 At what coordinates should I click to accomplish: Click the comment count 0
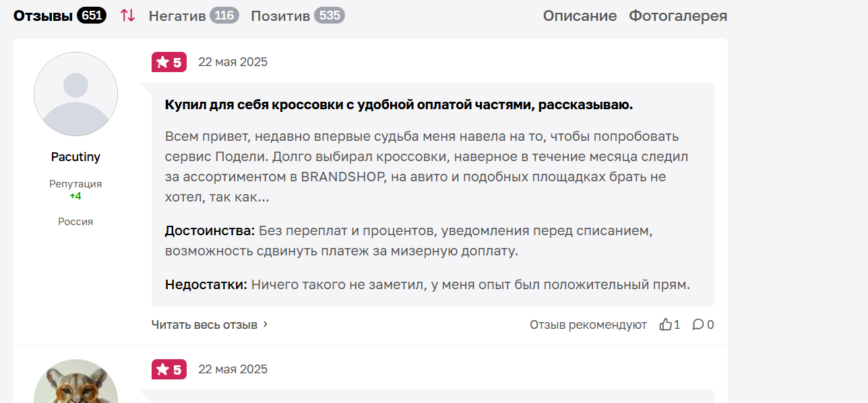click(x=710, y=325)
